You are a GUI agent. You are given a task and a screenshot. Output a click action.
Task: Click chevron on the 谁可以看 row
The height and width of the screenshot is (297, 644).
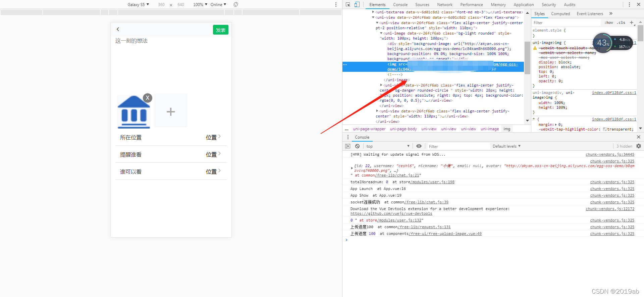click(x=219, y=170)
